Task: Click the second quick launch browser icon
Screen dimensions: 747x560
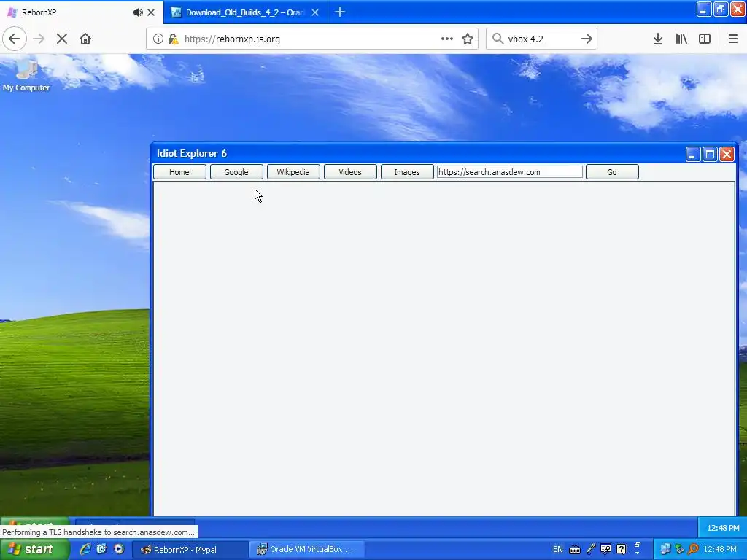Action: tap(101, 549)
